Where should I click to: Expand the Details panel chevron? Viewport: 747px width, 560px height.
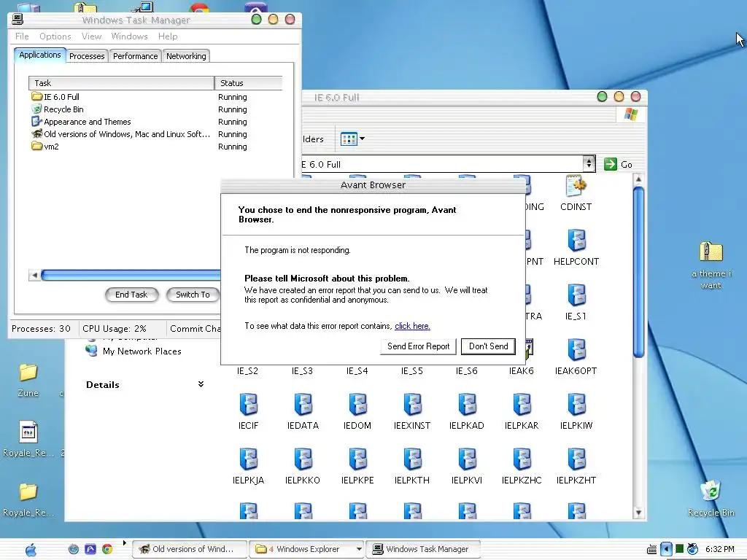(x=201, y=384)
